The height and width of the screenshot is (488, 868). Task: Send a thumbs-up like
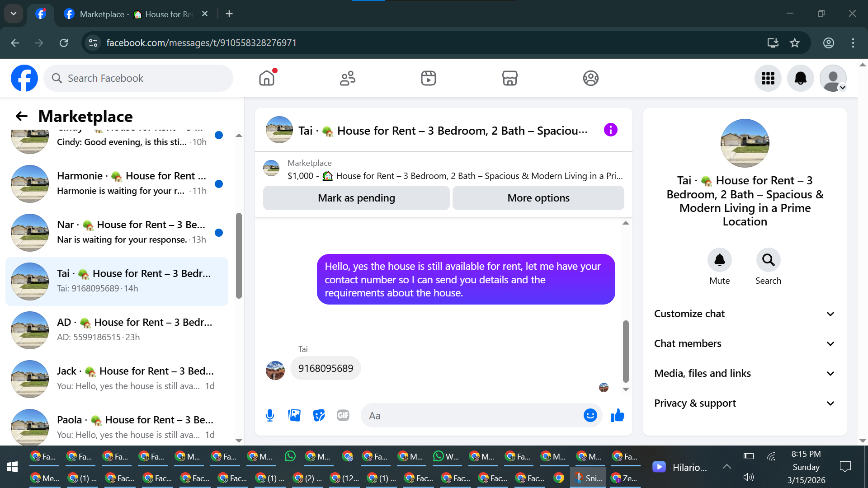click(x=617, y=415)
